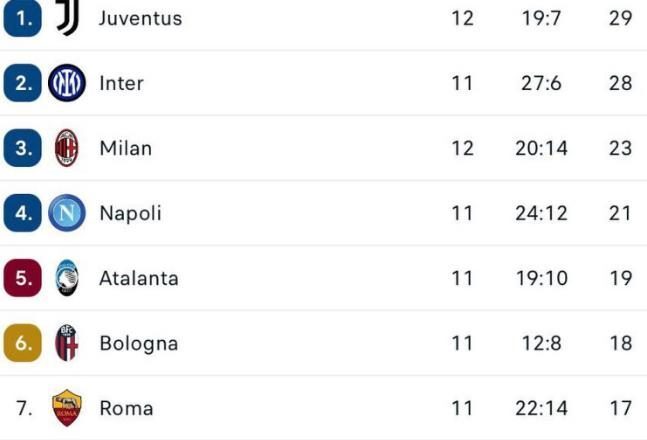Screen dimensions: 647x440
Task: Tap the maroon rank 5 badge
Action: pyautogui.click(x=23, y=278)
